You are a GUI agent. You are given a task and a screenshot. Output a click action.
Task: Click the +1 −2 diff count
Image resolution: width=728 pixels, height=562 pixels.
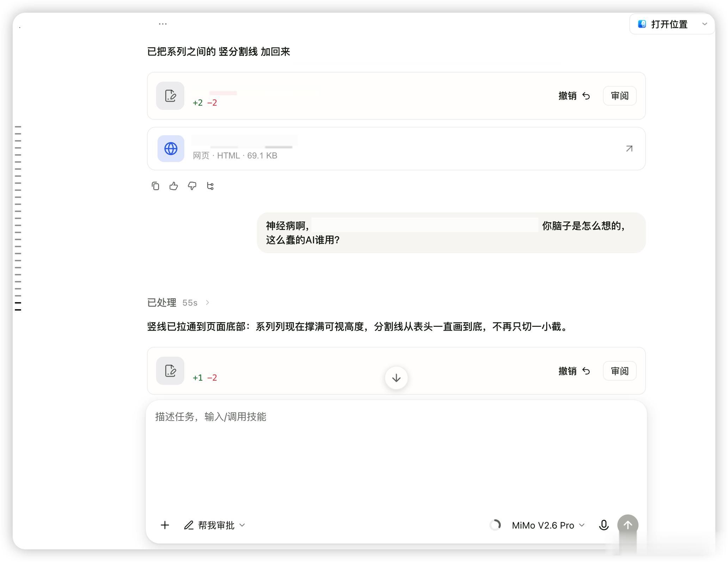pyautogui.click(x=205, y=378)
